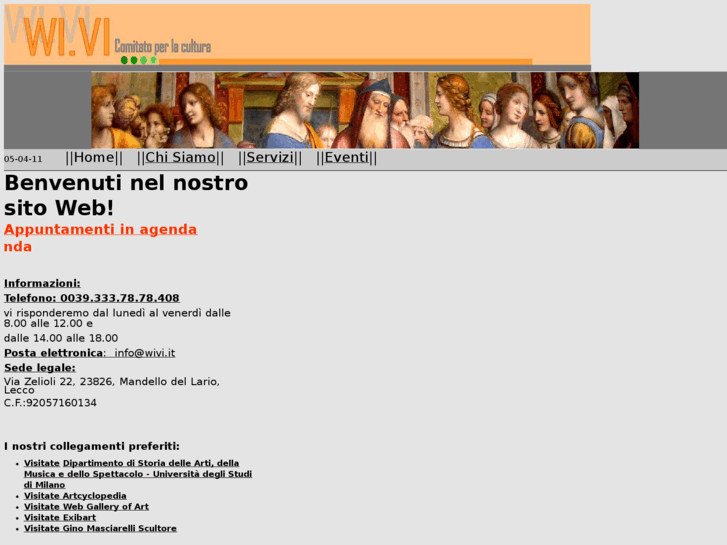Screen dimensions: 727x545
Task: Click the Comitato per la cultura tagline
Action: pos(163,46)
